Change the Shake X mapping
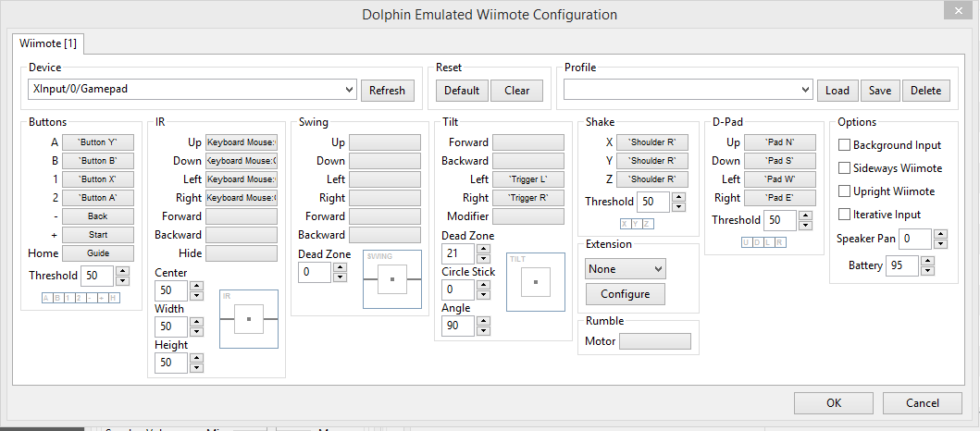 pos(652,142)
